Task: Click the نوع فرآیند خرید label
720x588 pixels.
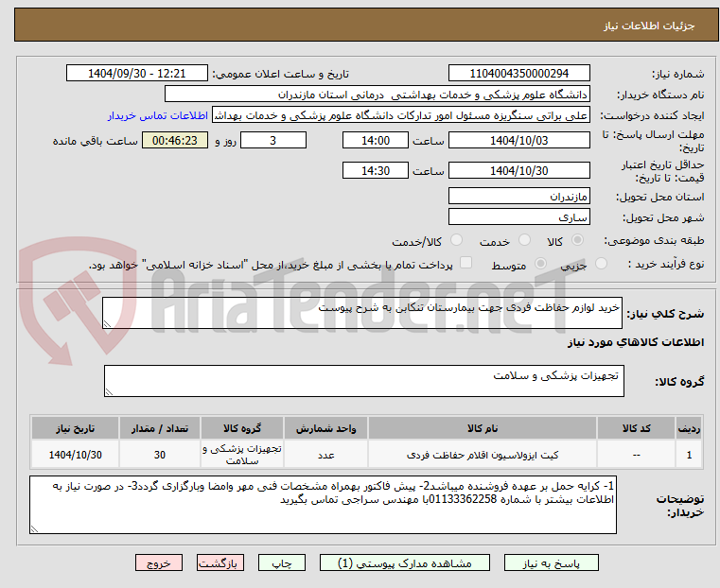Action: (x=666, y=264)
